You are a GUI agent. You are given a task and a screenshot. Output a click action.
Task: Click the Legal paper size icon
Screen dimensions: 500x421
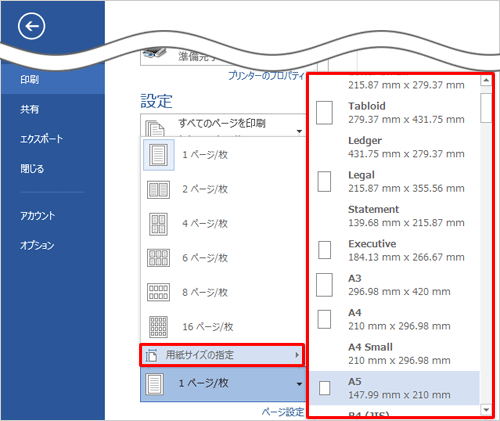324,182
